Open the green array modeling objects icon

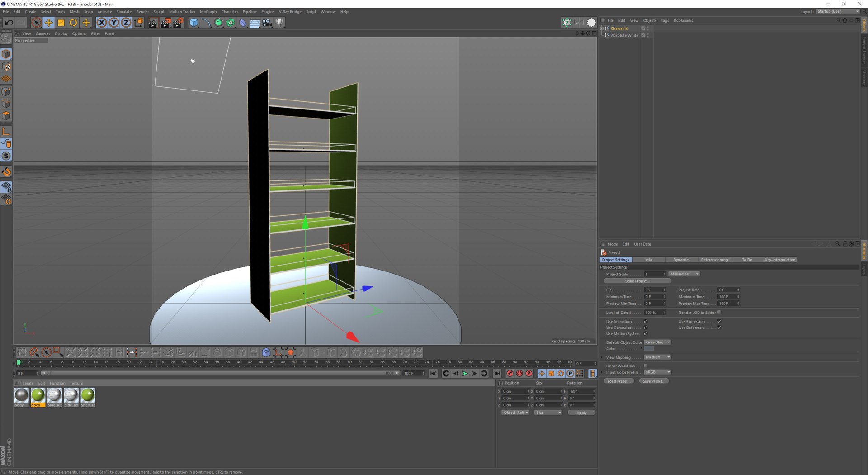pyautogui.click(x=231, y=23)
